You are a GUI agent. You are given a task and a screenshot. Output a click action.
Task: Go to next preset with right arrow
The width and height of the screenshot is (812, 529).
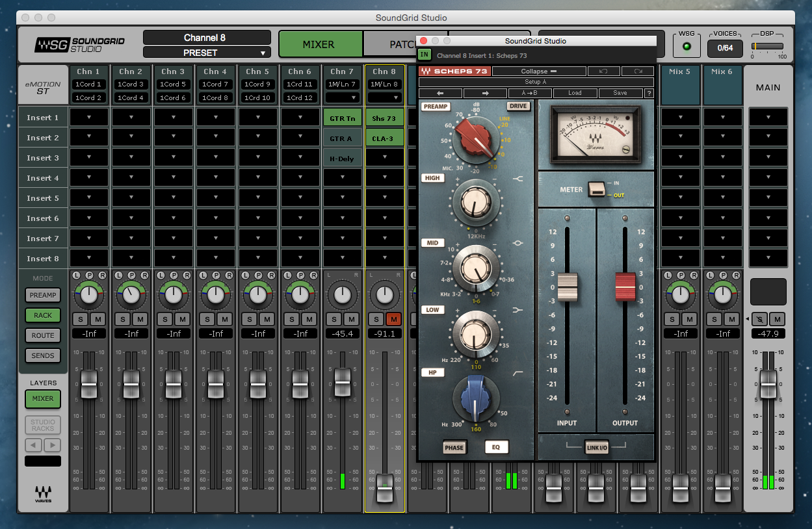(x=485, y=93)
